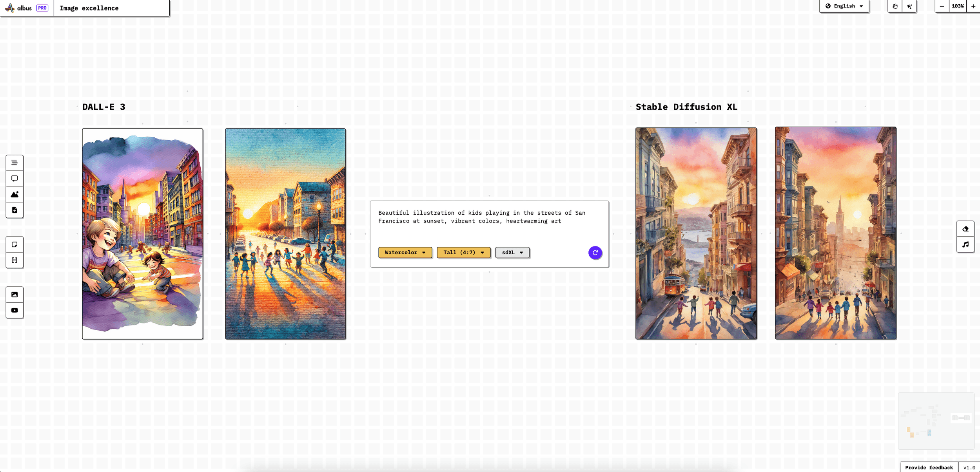Click the picture insert icon
The image size is (980, 472).
[15, 295]
